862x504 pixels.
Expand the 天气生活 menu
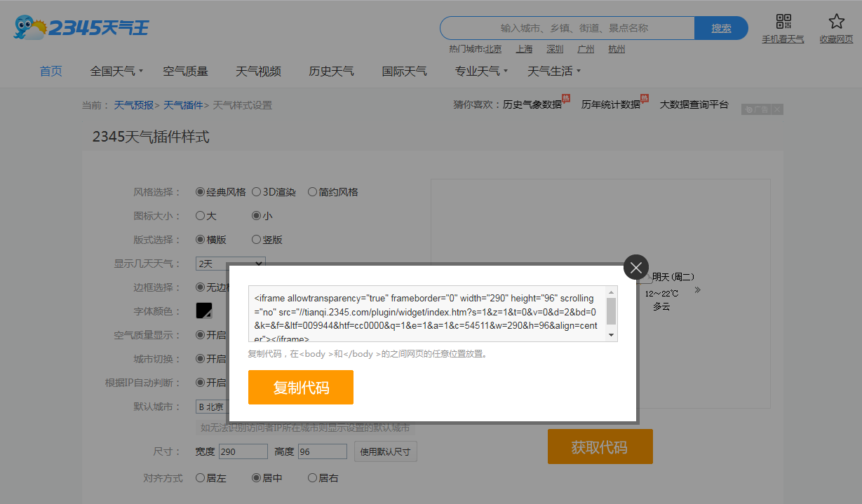pos(554,71)
